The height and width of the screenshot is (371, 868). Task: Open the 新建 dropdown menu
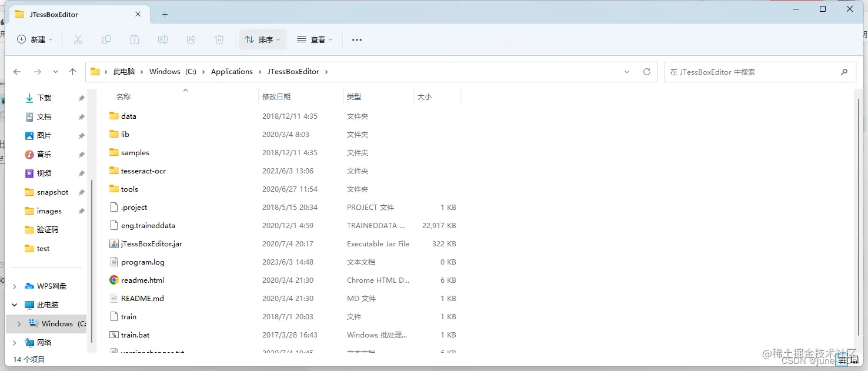click(x=35, y=39)
